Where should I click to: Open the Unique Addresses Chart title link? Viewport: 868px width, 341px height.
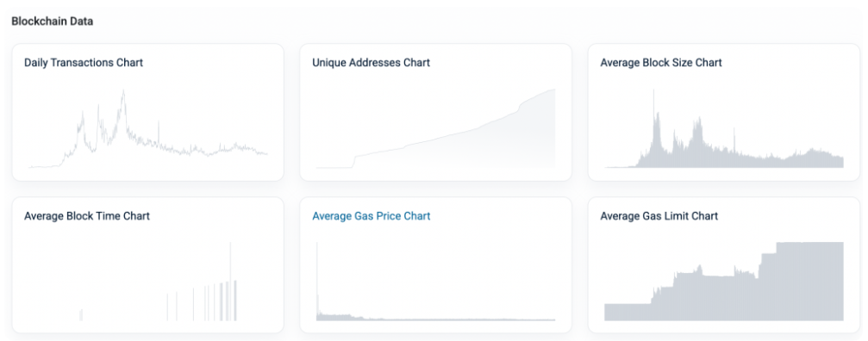point(371,63)
